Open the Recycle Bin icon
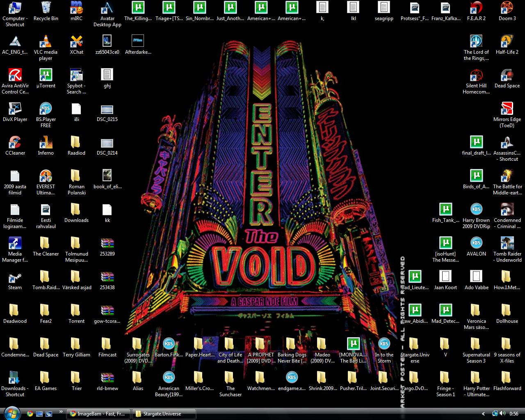Image resolution: width=525 pixels, height=420 pixels. [46, 11]
